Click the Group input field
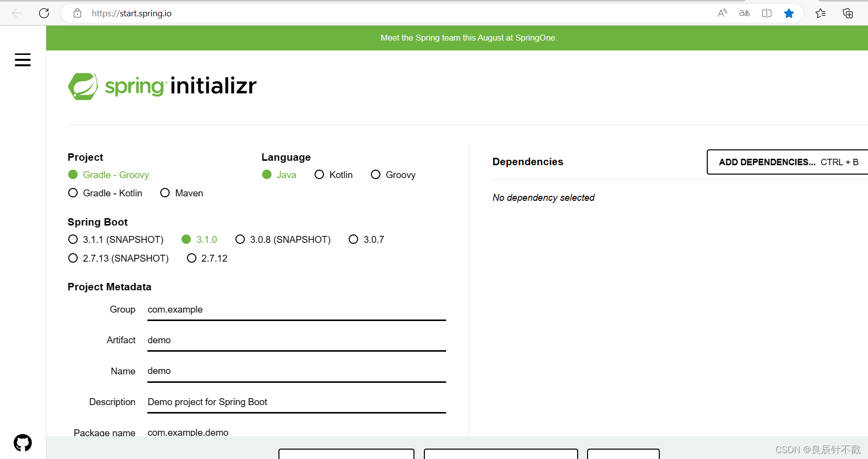Screen dimensions: 868x459 tap(297, 310)
